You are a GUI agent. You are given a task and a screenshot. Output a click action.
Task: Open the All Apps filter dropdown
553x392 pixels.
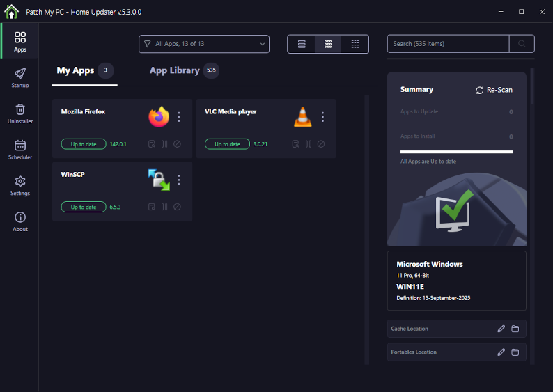tap(204, 44)
